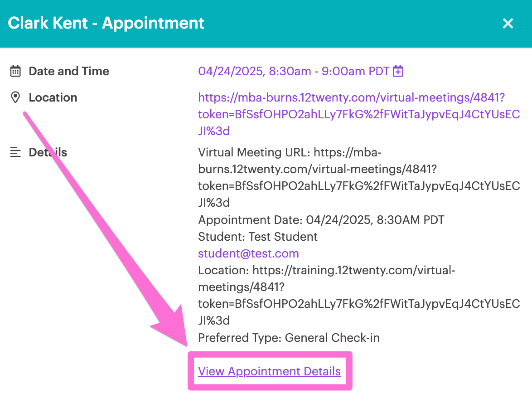
Task: Click Preferred Type: General Check-in text
Action: coord(289,338)
